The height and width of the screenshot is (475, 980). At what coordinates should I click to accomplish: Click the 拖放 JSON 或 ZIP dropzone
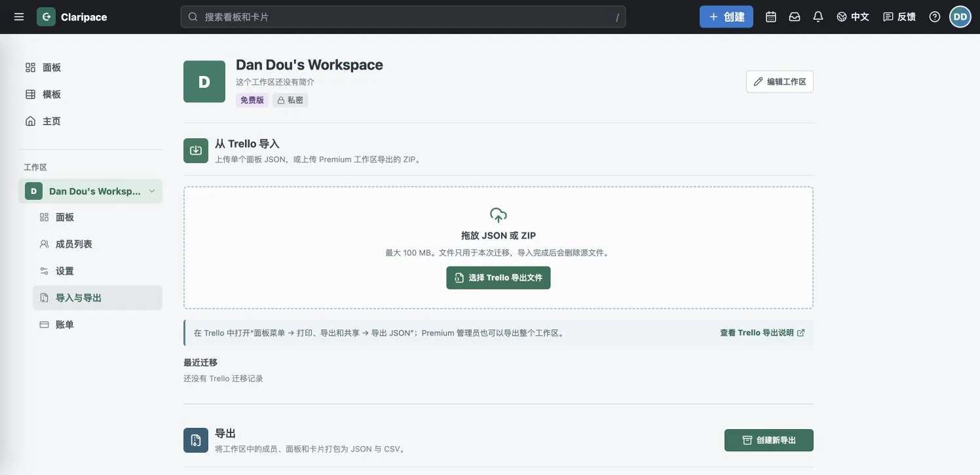point(499,248)
